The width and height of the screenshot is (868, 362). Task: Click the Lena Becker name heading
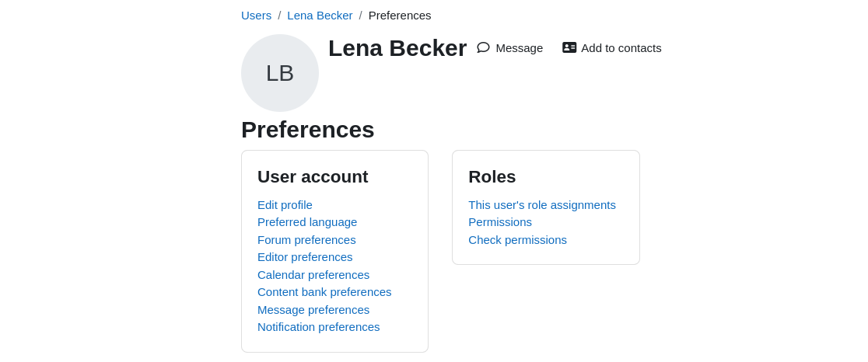[397, 48]
